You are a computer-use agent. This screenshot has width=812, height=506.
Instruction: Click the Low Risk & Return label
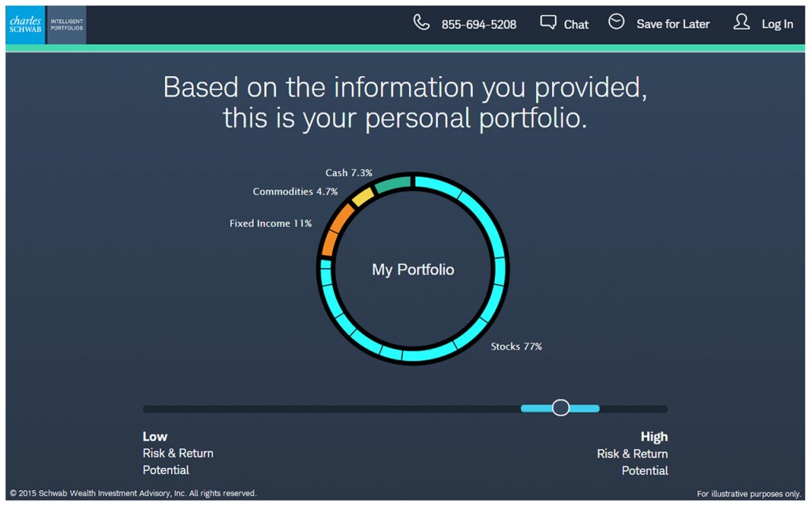[178, 453]
